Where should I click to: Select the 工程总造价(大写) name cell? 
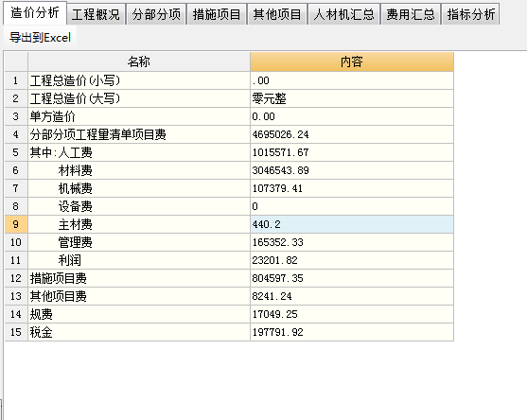(x=139, y=98)
